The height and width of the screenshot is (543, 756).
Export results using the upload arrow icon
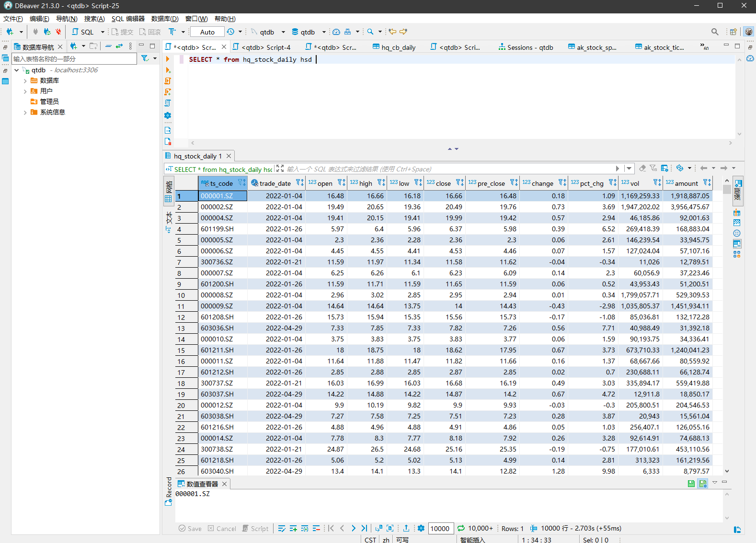tap(406, 528)
